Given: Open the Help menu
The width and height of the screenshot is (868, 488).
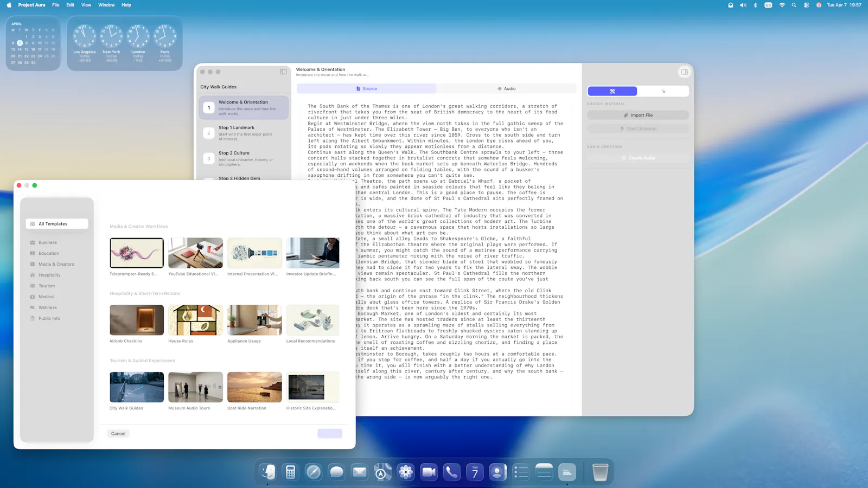Looking at the screenshot, I should click(126, 5).
